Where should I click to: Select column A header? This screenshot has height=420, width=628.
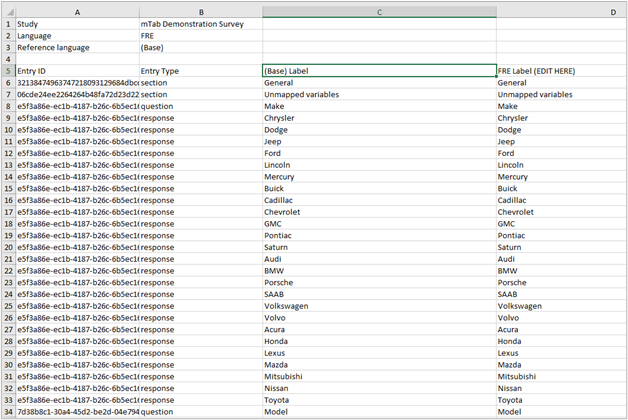tap(77, 12)
